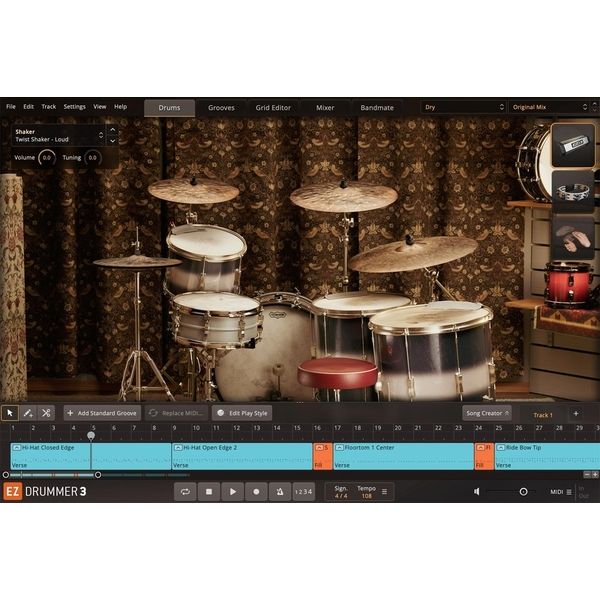The image size is (600, 600).
Task: Expand the first orange Fill block menu
Action: pos(319,447)
